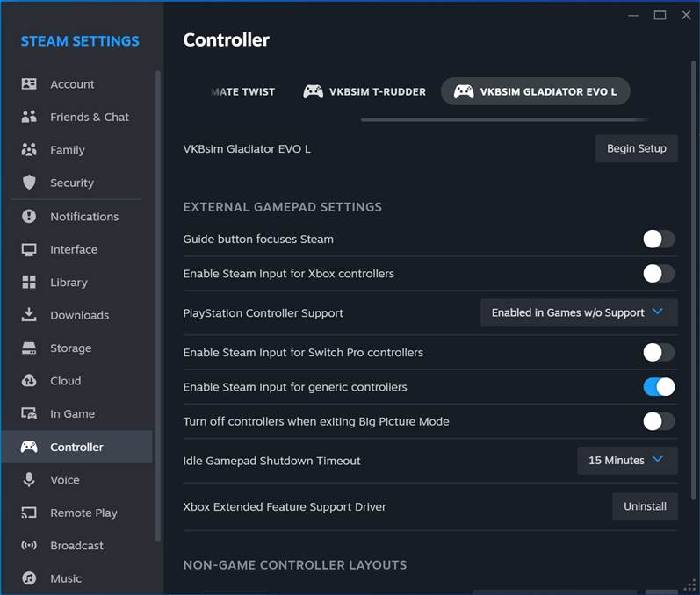Go to Friends & Chat settings
This screenshot has width=700, height=595.
click(x=76, y=117)
